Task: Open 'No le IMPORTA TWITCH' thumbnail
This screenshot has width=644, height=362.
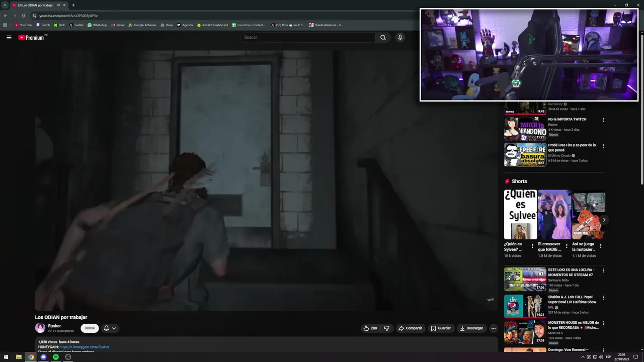Action: click(525, 129)
